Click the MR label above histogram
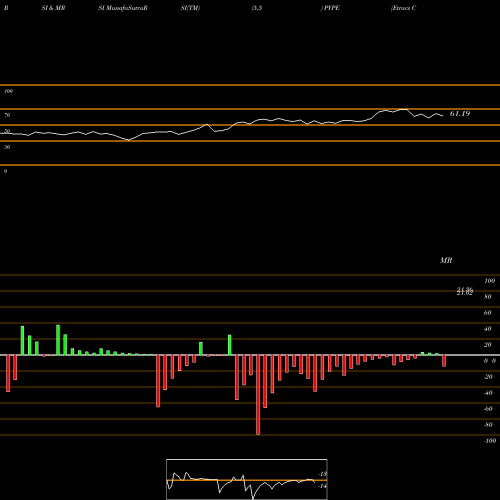This screenshot has width=500, height=500. tap(446, 260)
